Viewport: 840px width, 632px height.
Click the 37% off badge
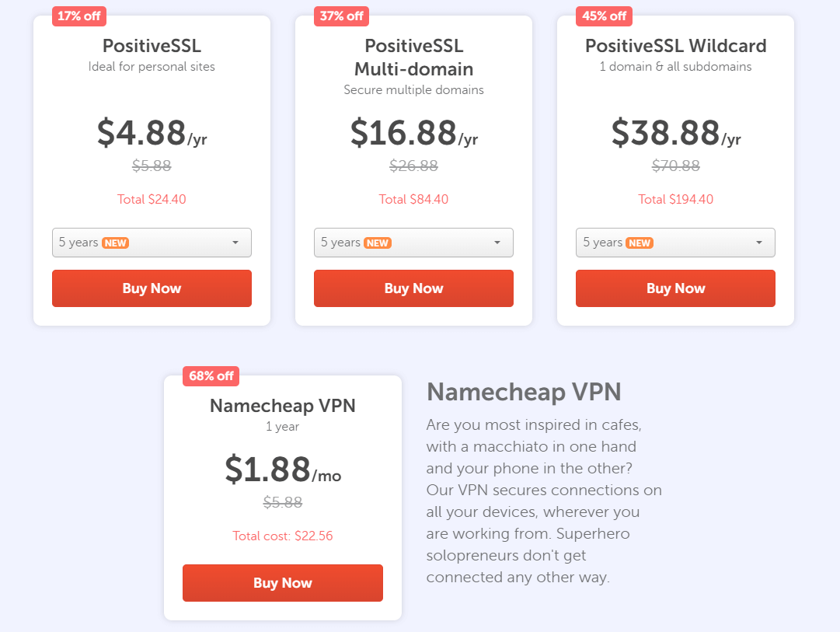tap(341, 16)
